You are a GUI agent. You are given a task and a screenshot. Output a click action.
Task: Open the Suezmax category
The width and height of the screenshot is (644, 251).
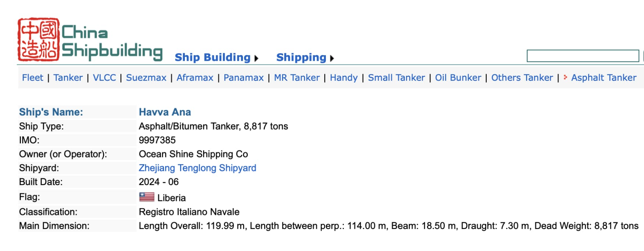click(146, 77)
